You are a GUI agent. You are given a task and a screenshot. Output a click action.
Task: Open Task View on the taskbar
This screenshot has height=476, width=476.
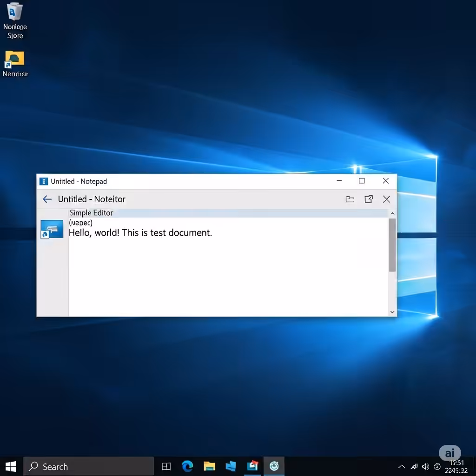166,466
